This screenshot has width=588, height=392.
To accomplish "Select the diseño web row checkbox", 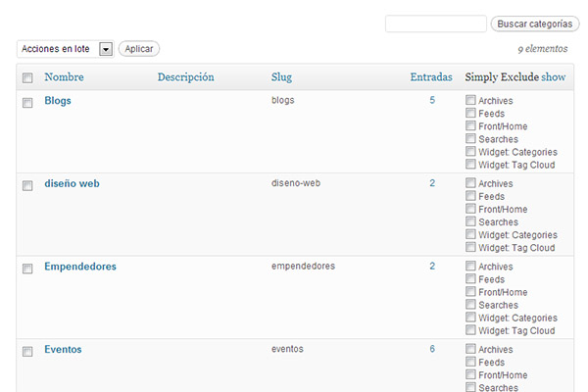I will click(27, 185).
